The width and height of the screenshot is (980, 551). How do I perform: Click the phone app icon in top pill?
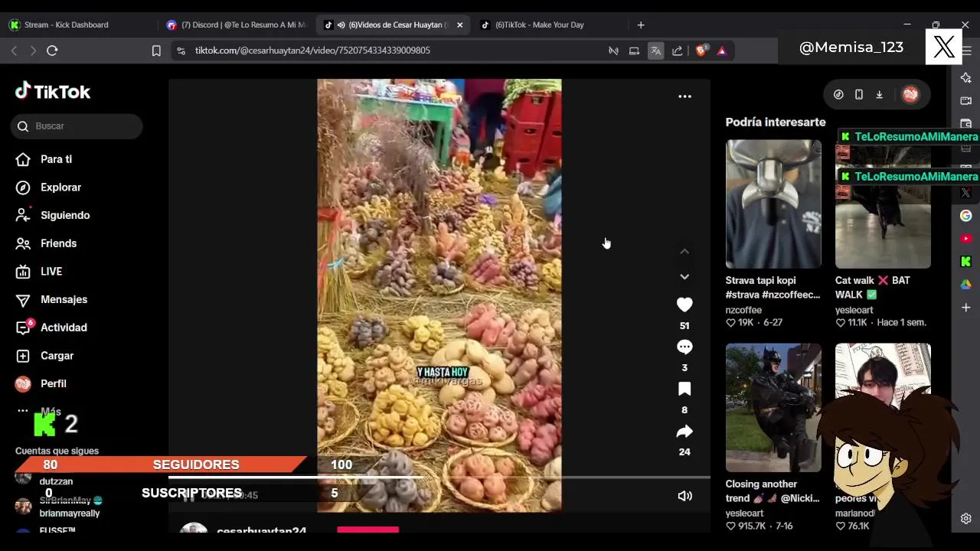(x=859, y=94)
